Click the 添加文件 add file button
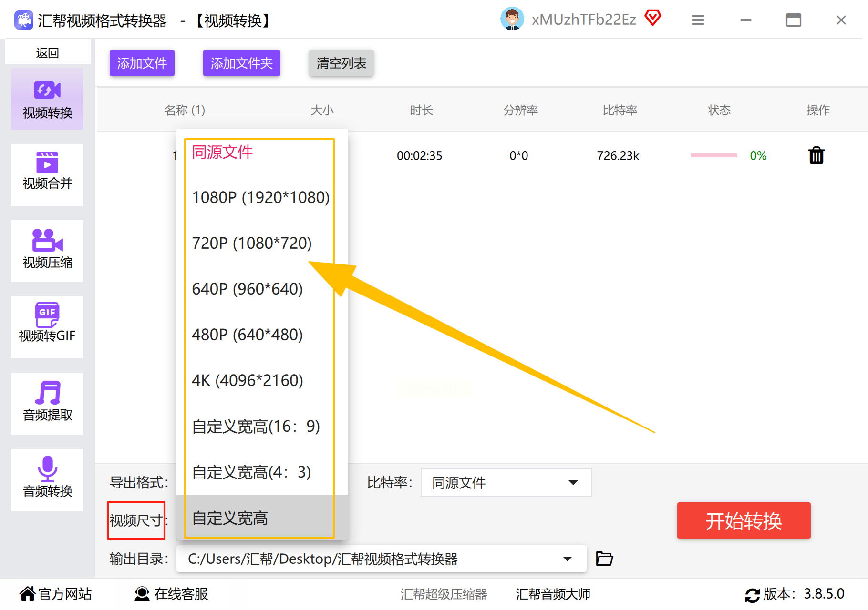The width and height of the screenshot is (868, 610). [x=142, y=63]
